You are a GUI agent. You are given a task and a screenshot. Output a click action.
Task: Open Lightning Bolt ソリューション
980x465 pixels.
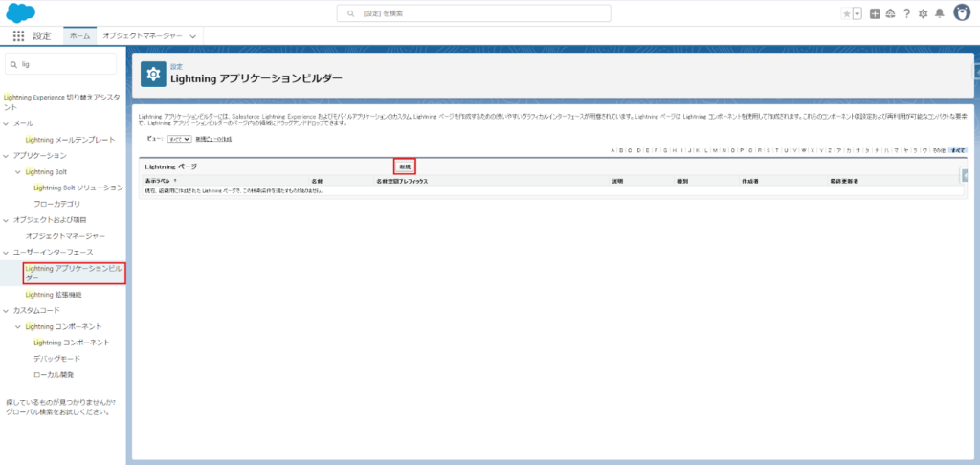pyautogui.click(x=78, y=188)
